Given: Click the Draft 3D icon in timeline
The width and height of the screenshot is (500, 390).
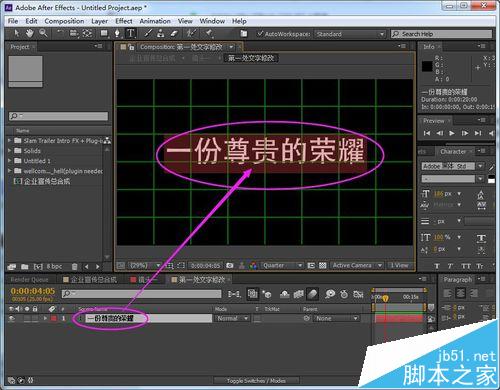Looking at the screenshot, I should (267, 294).
